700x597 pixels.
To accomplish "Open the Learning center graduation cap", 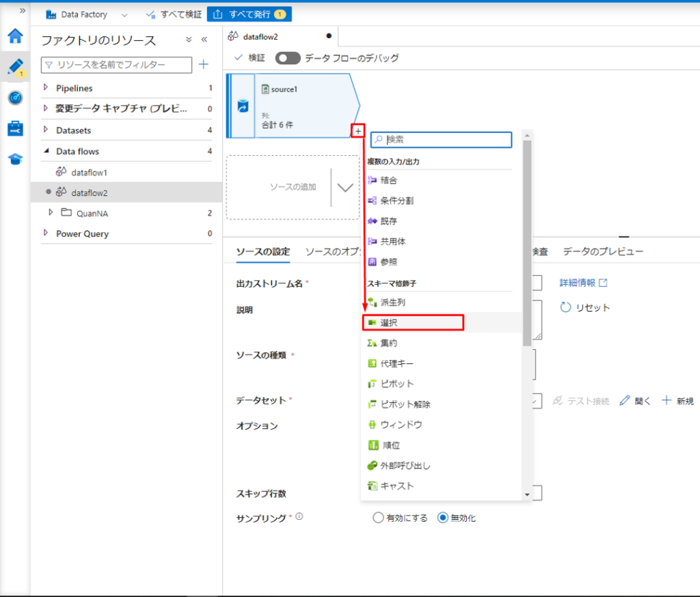I will (x=15, y=159).
